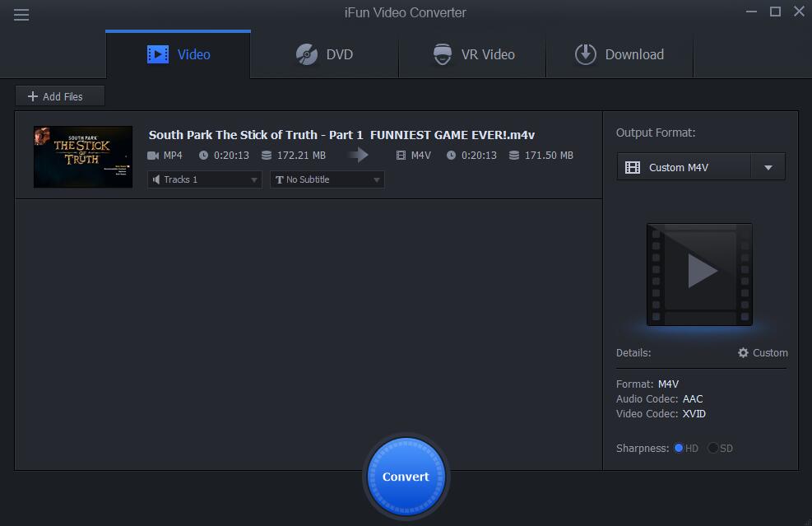Click the XVID video codec value
This screenshot has width=812, height=526.
pyautogui.click(x=694, y=413)
